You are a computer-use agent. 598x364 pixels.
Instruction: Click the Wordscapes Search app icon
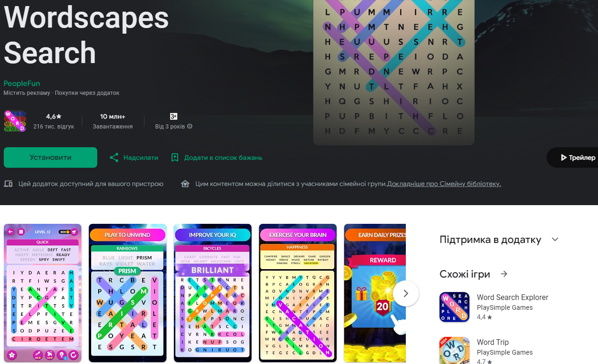click(x=15, y=121)
